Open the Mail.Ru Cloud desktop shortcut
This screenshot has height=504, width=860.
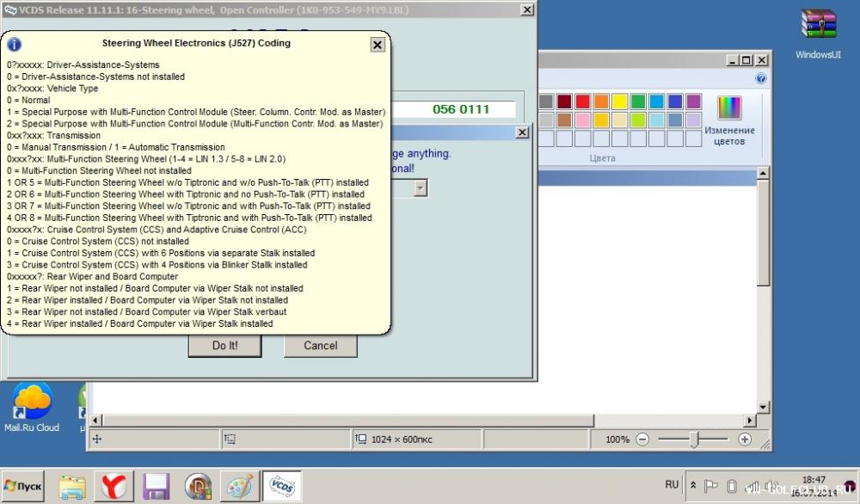coord(32,408)
